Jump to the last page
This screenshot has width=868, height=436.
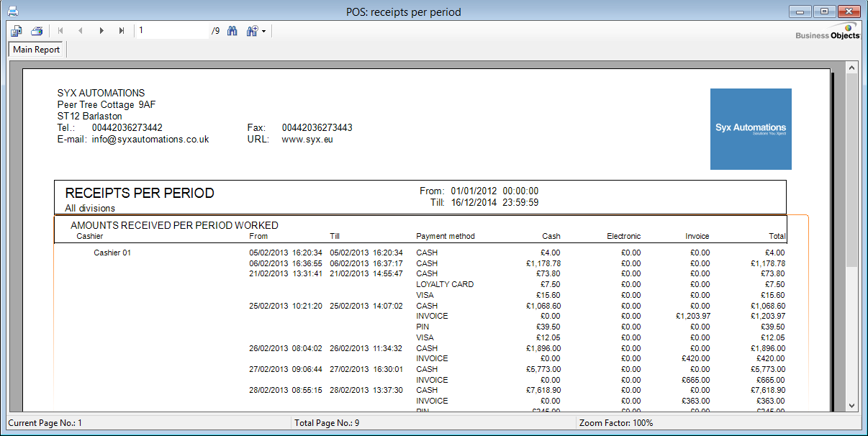click(122, 31)
